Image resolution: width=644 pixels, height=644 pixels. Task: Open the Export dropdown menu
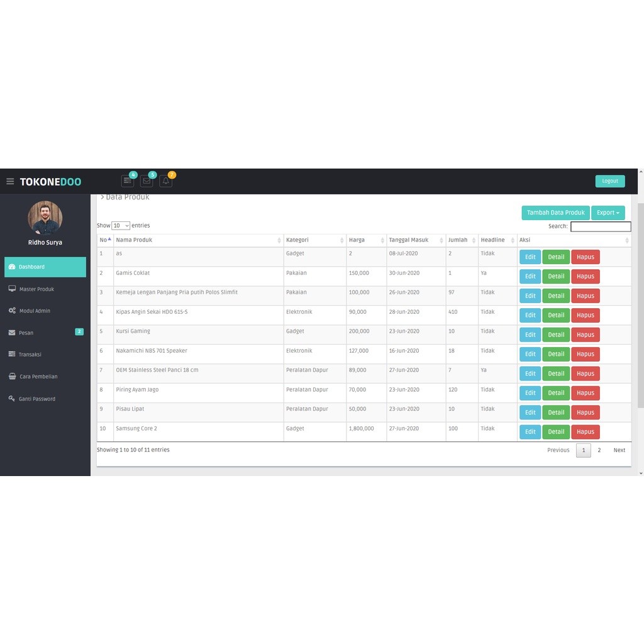pyautogui.click(x=608, y=213)
